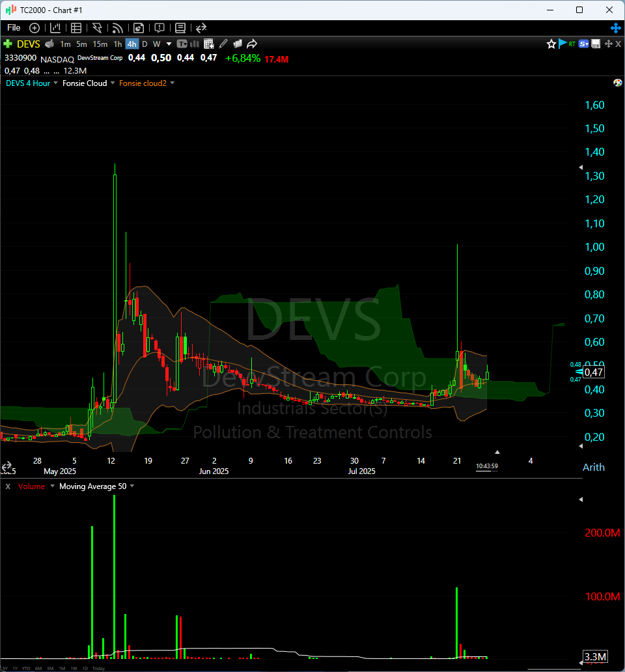
Task: Remove volume pane with X
Action: click(8, 486)
